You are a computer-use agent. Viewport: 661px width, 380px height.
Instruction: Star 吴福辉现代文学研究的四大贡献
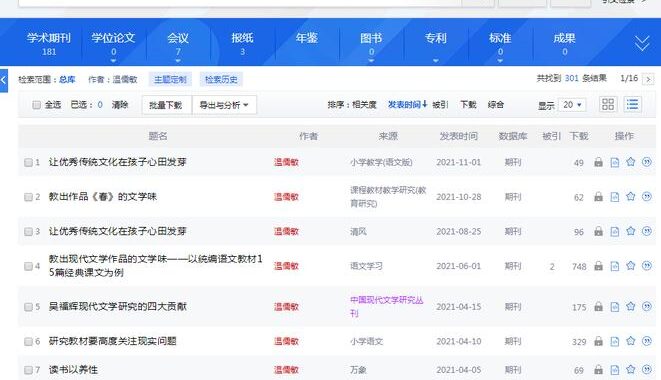631,306
